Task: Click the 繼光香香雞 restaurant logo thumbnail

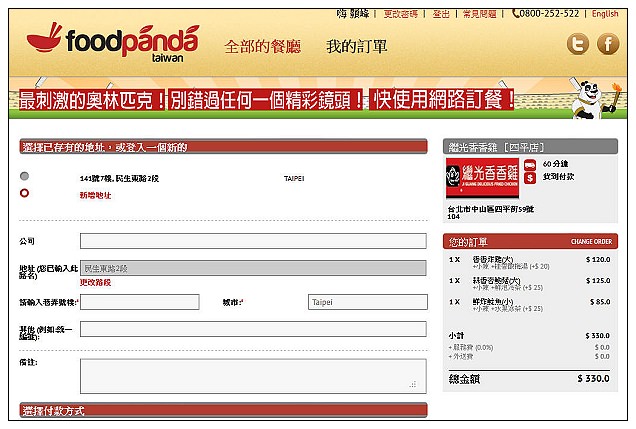Action: (x=482, y=178)
